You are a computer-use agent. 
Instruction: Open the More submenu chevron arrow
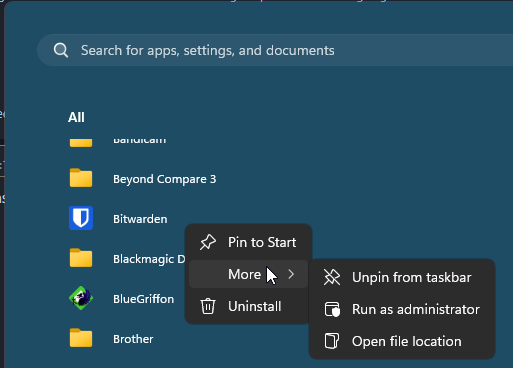tap(291, 274)
